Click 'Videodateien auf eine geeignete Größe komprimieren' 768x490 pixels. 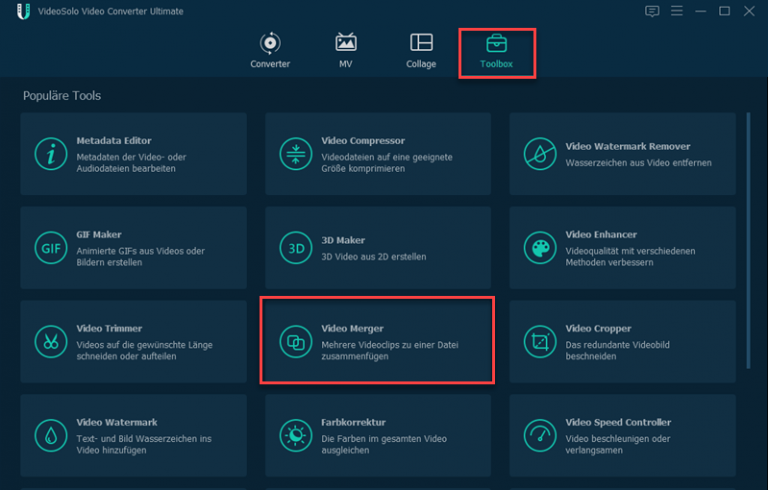pos(387,163)
